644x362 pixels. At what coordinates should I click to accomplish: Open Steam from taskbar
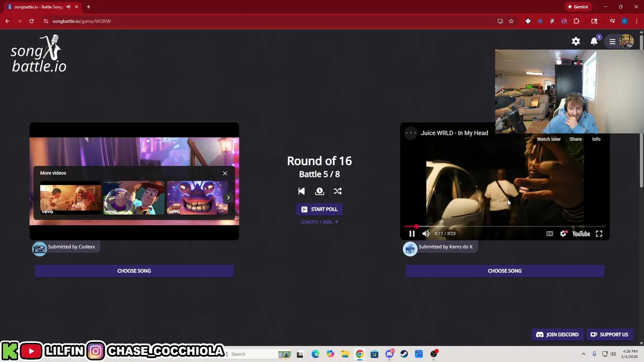click(404, 354)
